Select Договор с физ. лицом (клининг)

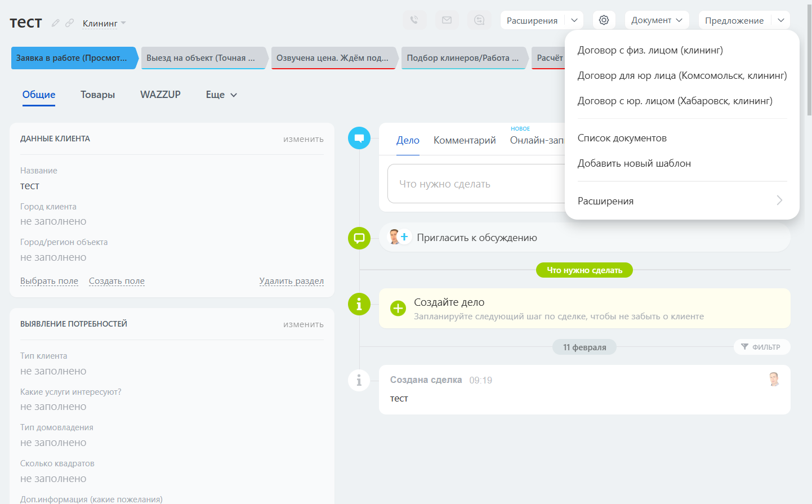[x=650, y=50]
